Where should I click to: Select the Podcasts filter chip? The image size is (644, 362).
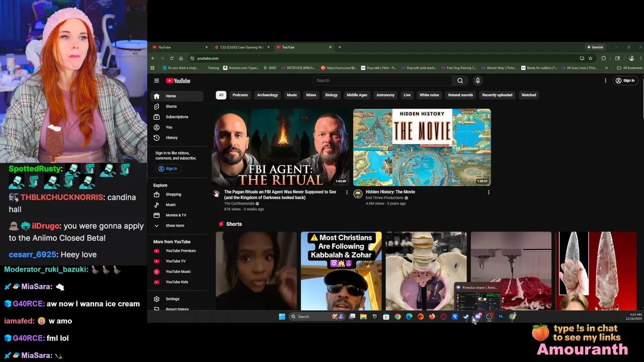[240, 95]
